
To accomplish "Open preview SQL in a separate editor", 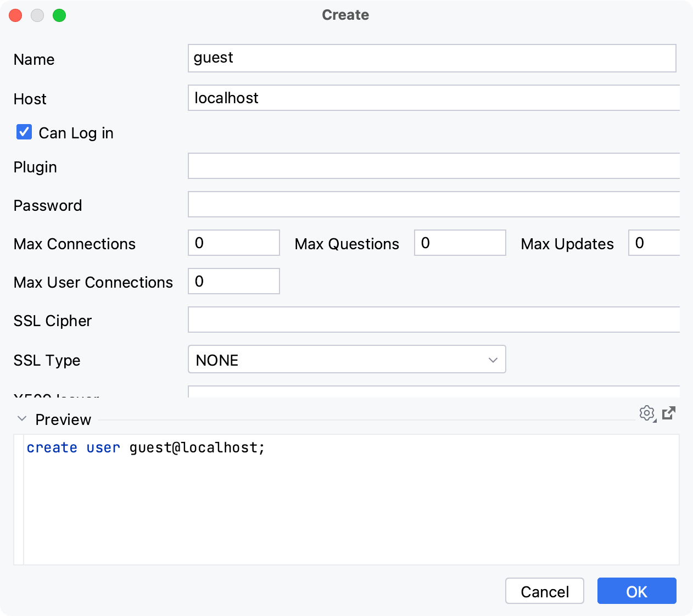I will [x=668, y=413].
